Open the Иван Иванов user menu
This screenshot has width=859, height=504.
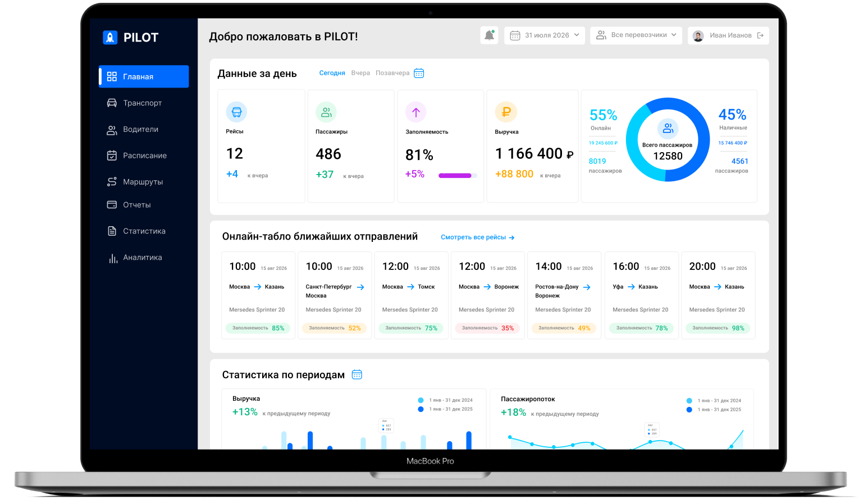click(728, 35)
